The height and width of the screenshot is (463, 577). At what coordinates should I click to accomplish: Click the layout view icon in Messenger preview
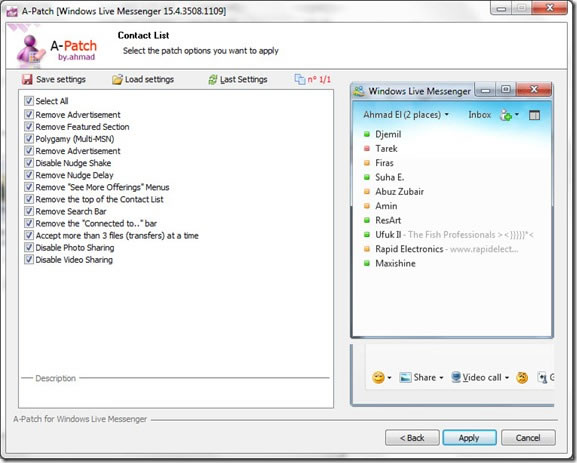click(534, 115)
